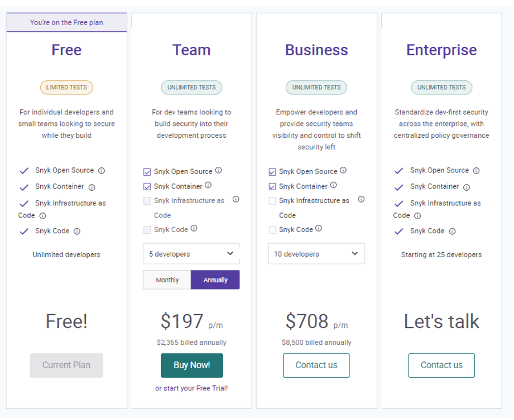
Task: Click info icon next to Business Snyk Code
Action: point(319,229)
